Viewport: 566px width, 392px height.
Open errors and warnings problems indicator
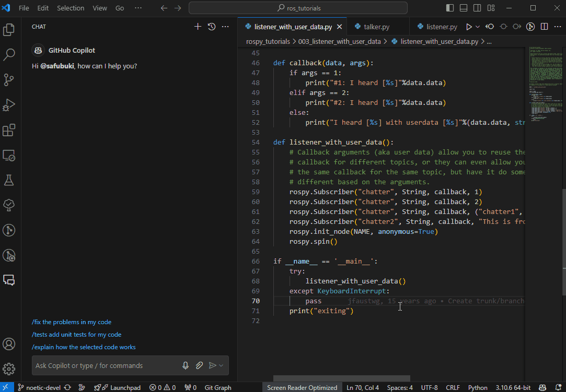pos(163,387)
